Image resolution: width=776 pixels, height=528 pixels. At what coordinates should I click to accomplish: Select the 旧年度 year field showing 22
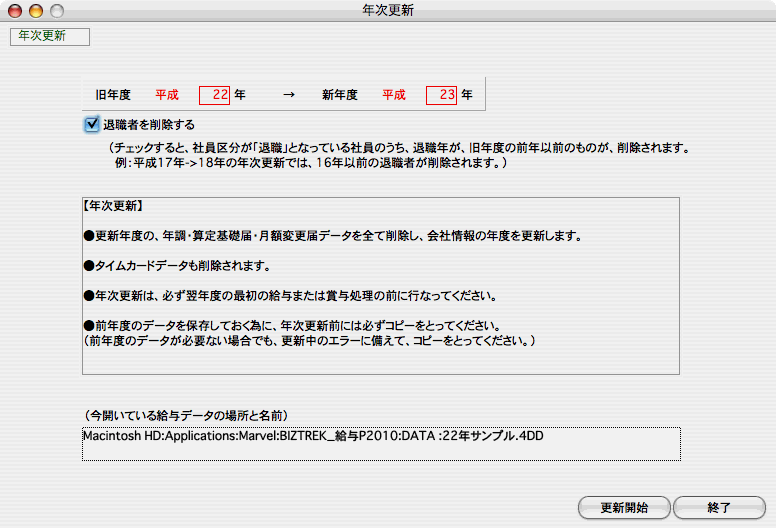[x=215, y=95]
